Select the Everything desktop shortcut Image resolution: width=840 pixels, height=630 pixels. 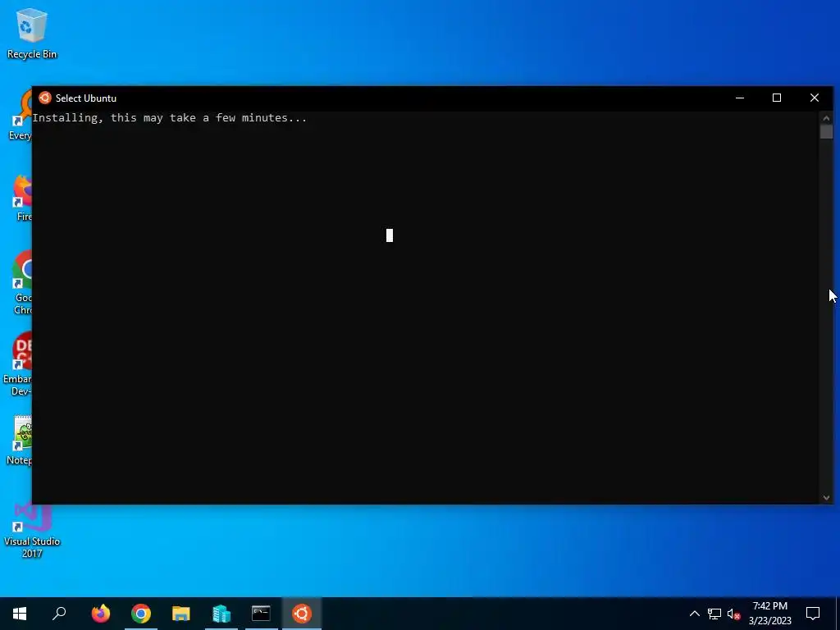21,116
